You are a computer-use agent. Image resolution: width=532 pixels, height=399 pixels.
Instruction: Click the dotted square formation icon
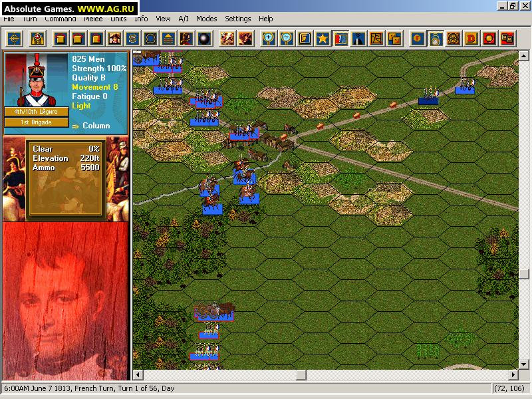click(151, 39)
